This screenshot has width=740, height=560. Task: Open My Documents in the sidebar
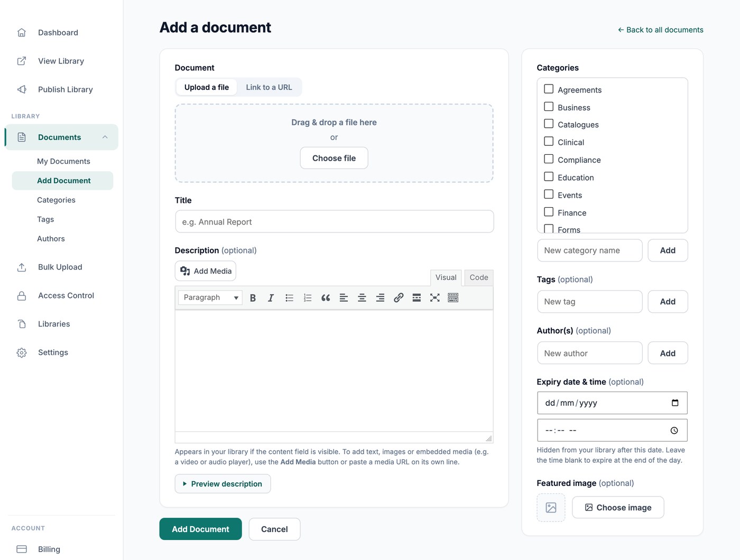(63, 162)
